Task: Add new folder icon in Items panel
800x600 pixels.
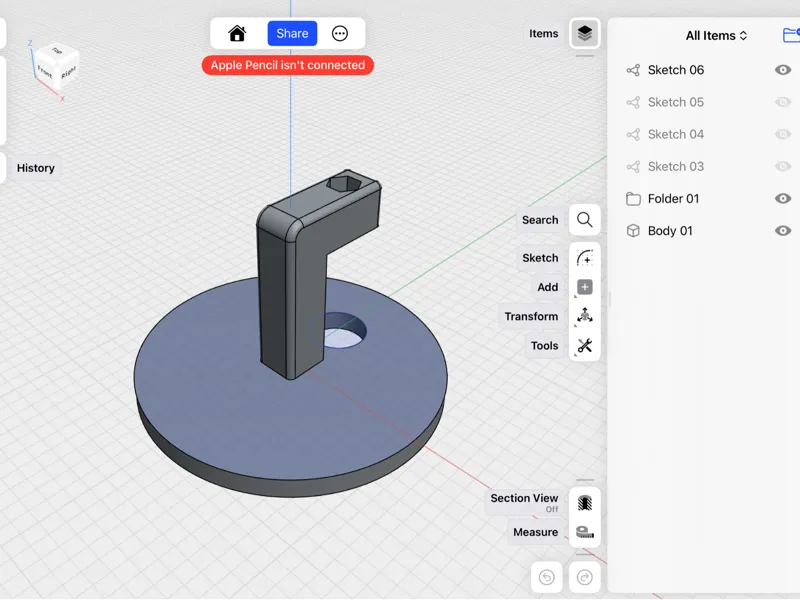Action: tap(791, 35)
